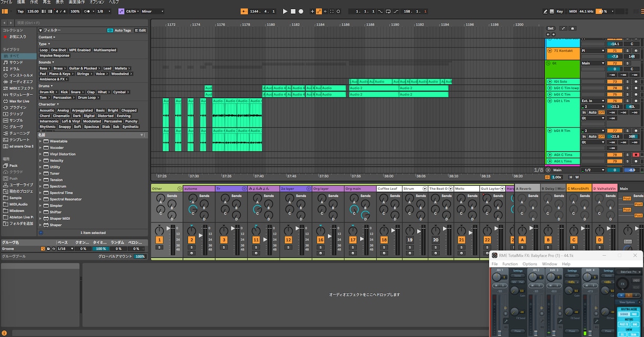Expand the Wavetable browser item
Image resolution: width=644 pixels, height=337 pixels.
click(41, 141)
